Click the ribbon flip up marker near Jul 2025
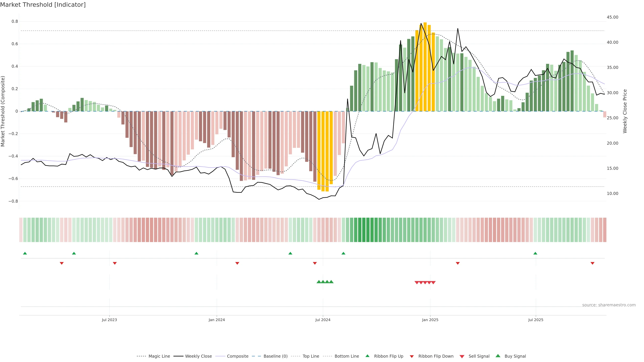Viewport: 644px width, 362px height. point(535,253)
